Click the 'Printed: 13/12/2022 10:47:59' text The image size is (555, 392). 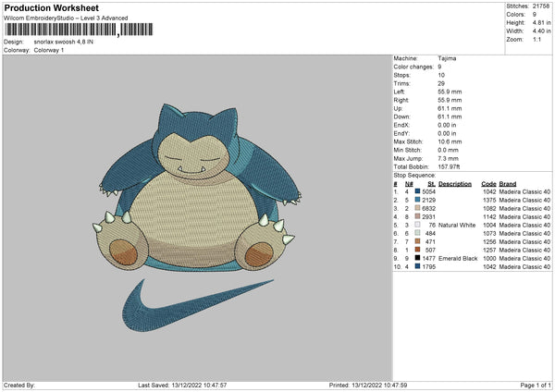[x=368, y=385]
